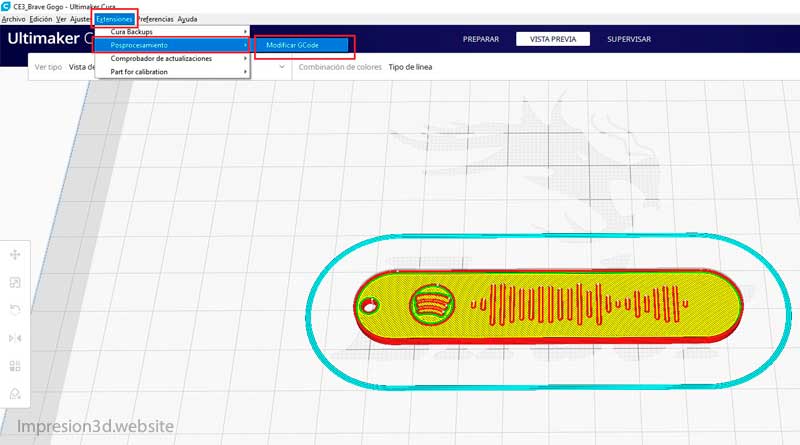Select the Support Blocker tool
800x445 pixels.
click(x=15, y=393)
